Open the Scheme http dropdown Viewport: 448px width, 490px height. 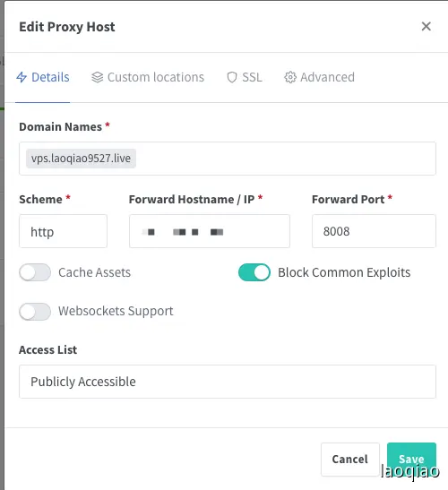63,231
